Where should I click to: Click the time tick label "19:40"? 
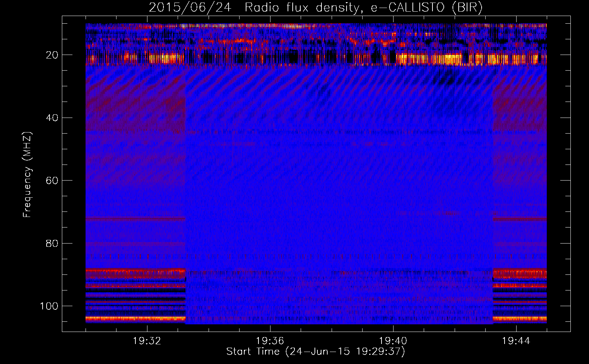393,341
